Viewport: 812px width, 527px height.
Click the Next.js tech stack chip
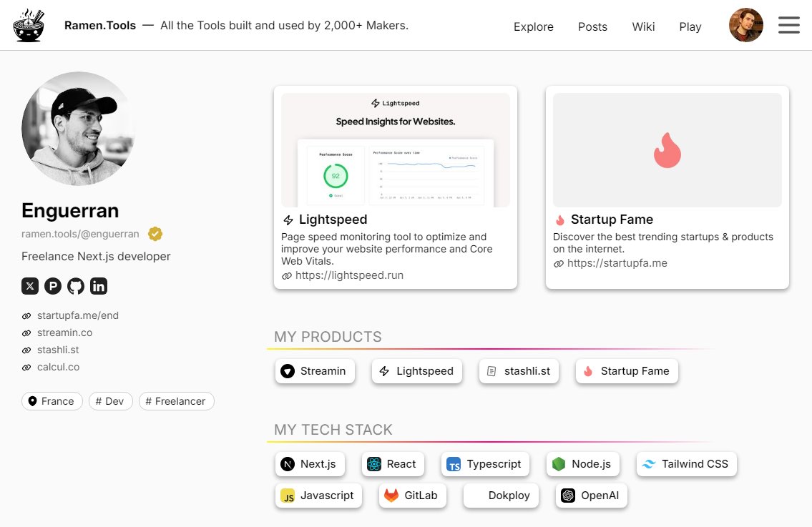310,464
